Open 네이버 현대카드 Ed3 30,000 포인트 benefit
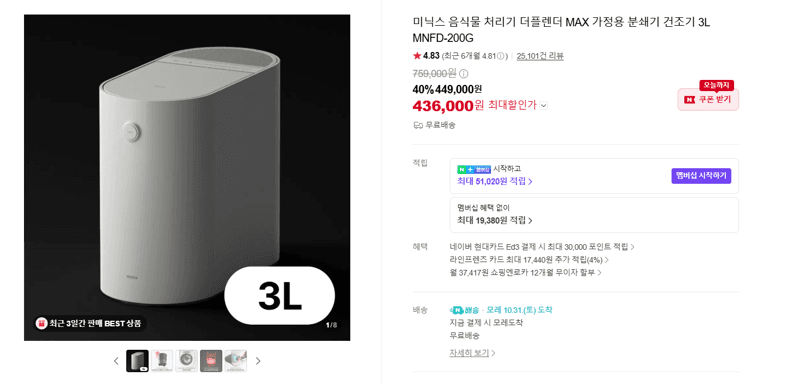800x385 pixels. [542, 247]
